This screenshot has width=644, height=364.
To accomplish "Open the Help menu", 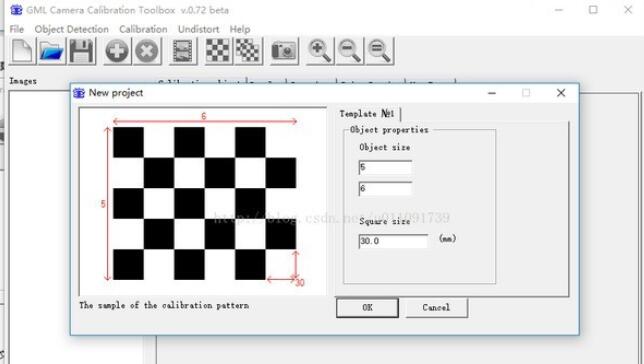I will click(240, 29).
